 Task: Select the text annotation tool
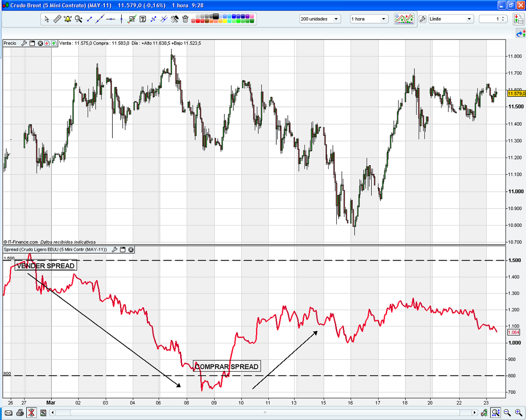143,19
